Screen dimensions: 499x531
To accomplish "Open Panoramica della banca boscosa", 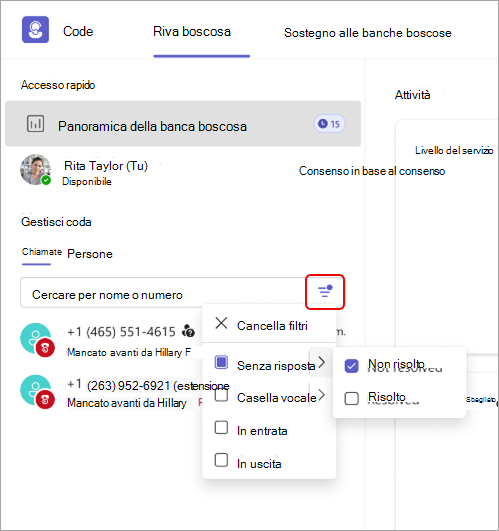I will [x=183, y=124].
